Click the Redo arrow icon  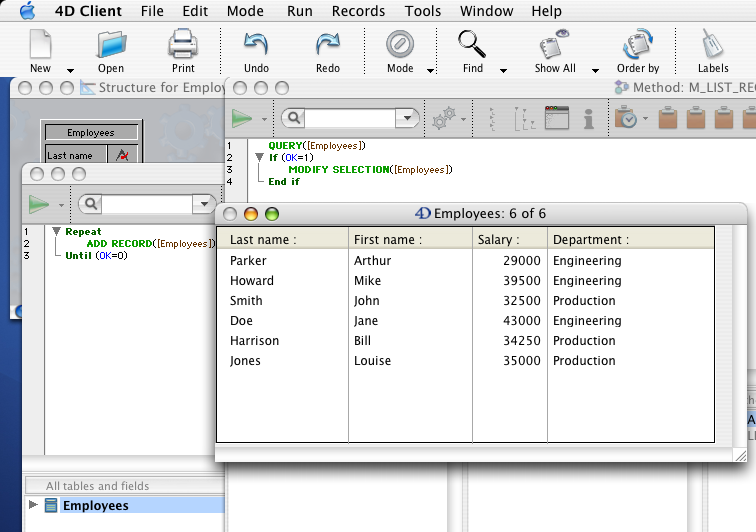[328, 46]
